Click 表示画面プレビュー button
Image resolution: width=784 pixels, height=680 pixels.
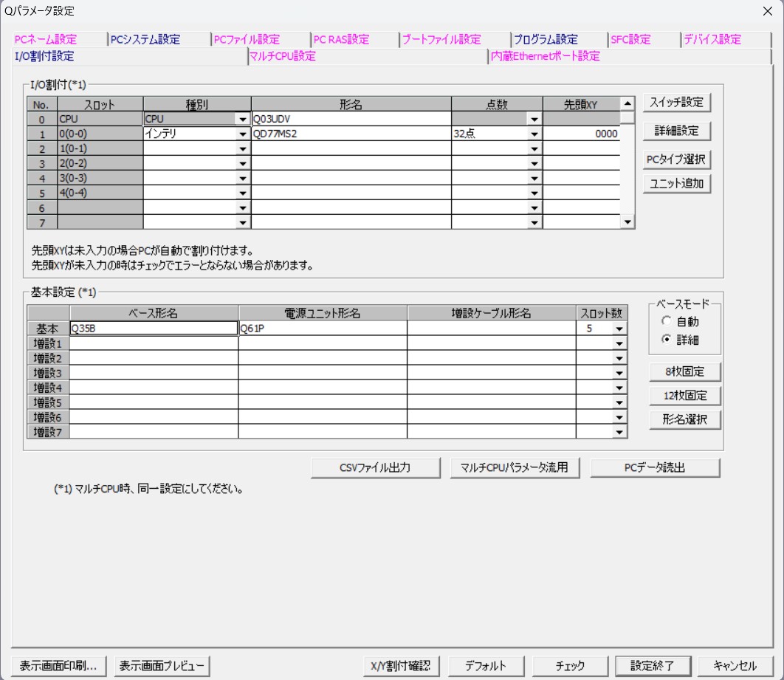click(162, 665)
